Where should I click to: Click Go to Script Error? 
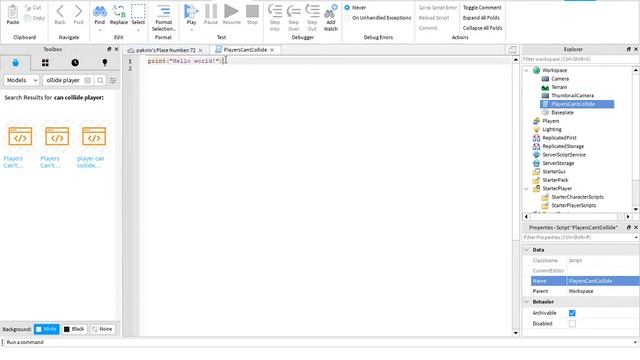pos(438,8)
